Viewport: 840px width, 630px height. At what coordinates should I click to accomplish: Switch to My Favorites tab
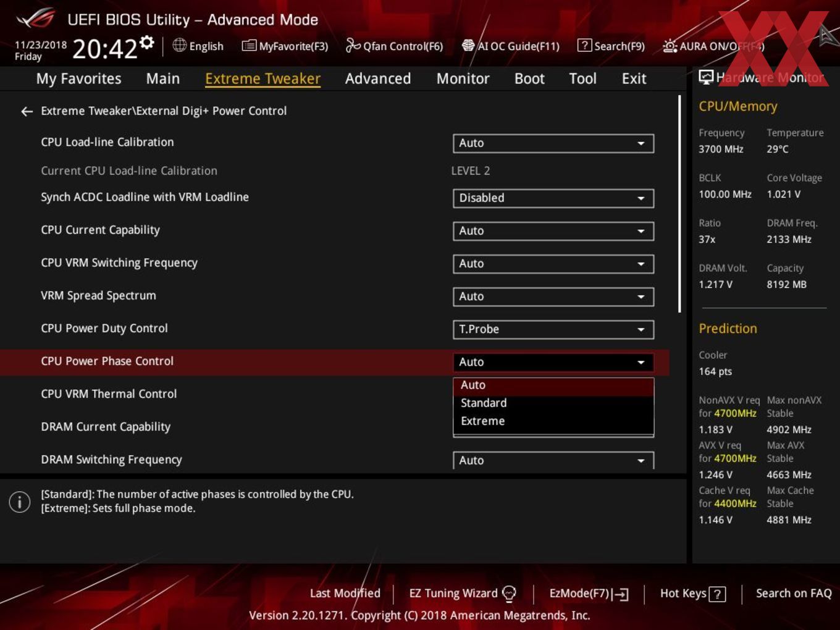(78, 78)
